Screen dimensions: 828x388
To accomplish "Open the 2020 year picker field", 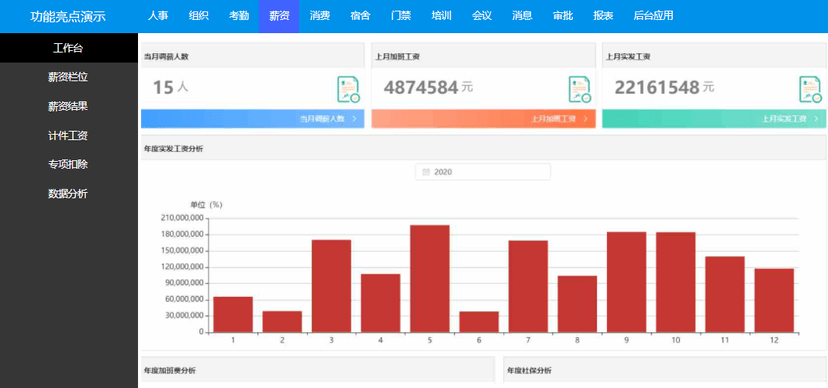I will pyautogui.click(x=483, y=172).
